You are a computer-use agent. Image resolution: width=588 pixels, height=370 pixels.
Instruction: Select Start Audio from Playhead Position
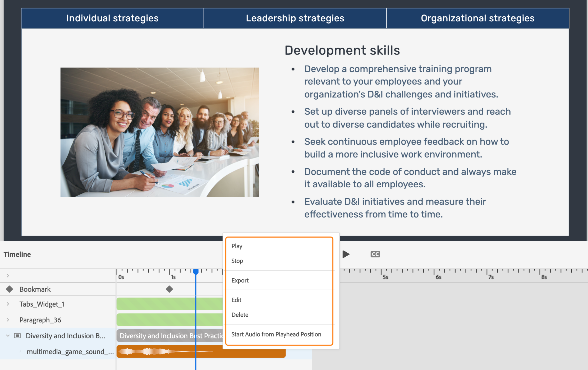(x=276, y=334)
